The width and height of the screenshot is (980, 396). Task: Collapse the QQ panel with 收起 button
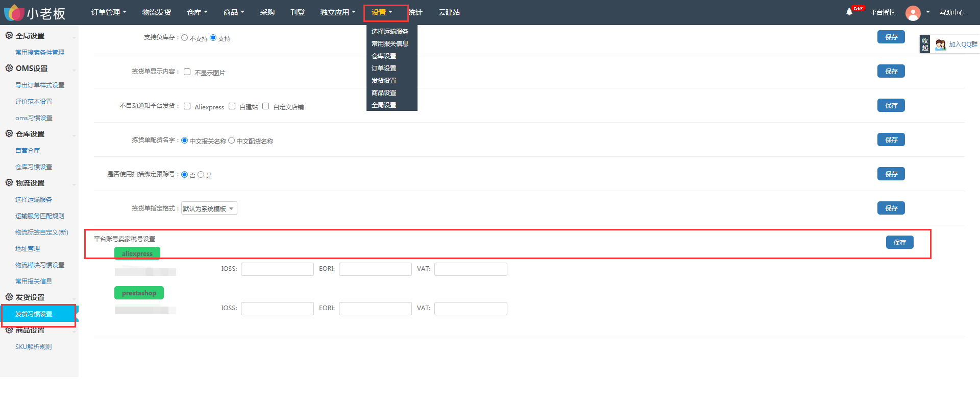[925, 44]
